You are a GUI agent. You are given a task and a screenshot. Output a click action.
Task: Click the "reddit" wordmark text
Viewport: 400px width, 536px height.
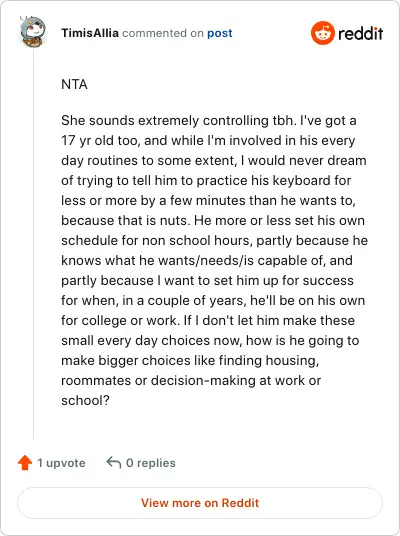(x=360, y=33)
